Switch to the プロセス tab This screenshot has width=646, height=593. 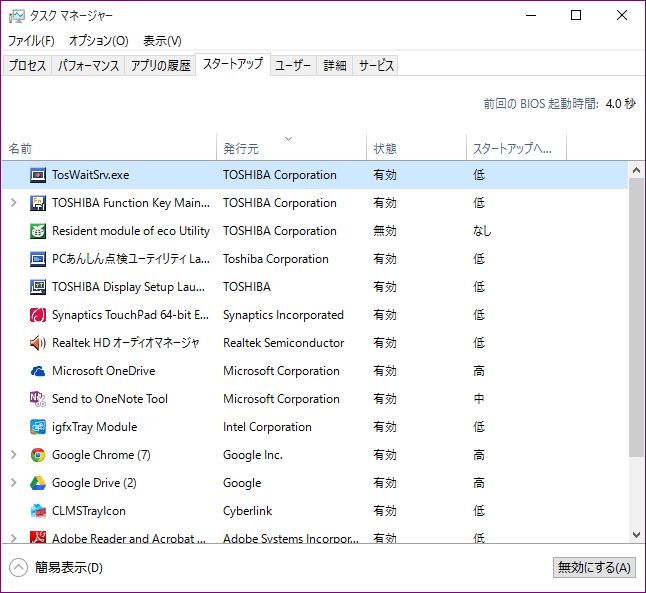click(x=27, y=66)
